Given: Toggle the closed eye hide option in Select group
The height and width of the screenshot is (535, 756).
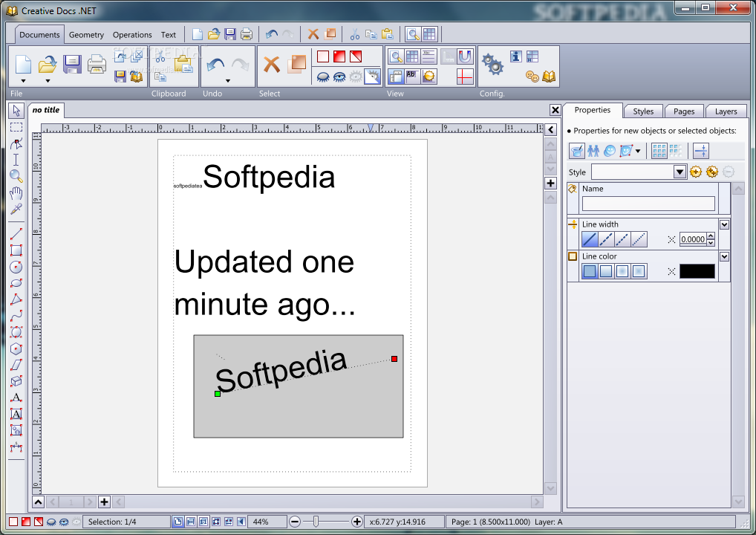Looking at the screenshot, I should (x=323, y=77).
